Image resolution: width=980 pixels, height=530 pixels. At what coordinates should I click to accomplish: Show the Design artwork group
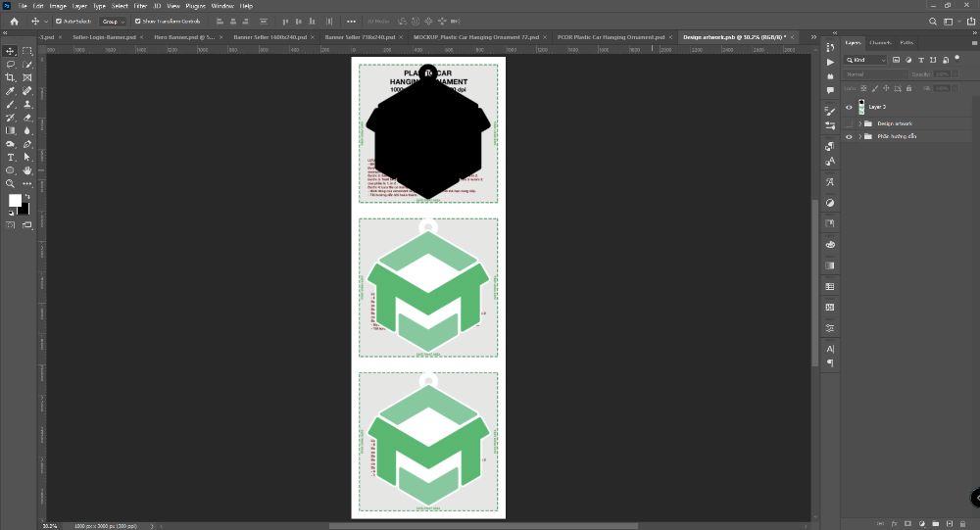(x=849, y=123)
